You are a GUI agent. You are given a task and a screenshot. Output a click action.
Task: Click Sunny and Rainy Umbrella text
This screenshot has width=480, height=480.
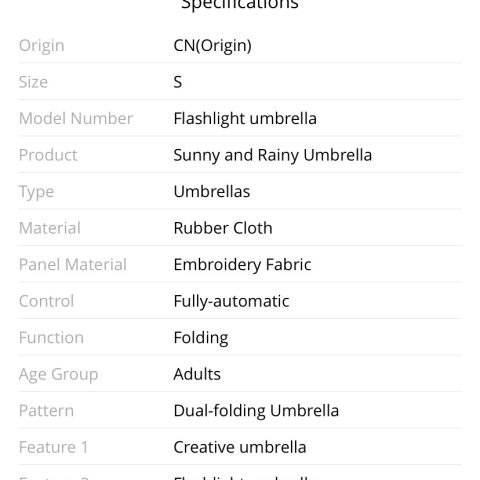273,155
